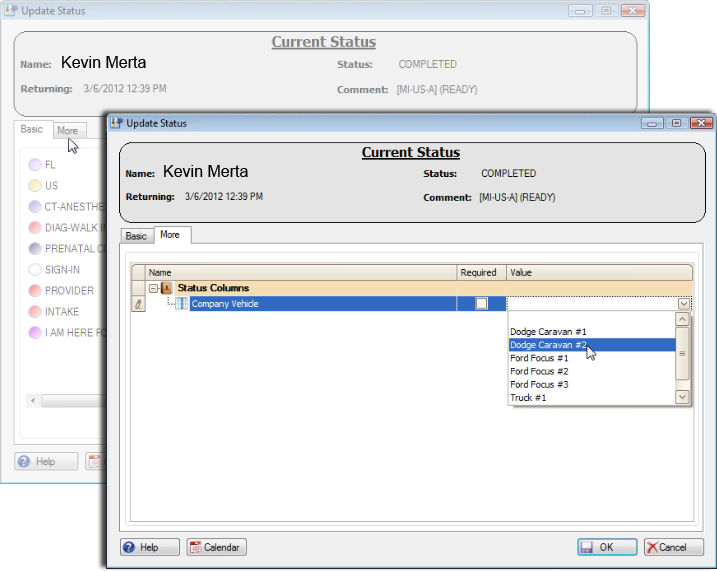Screen dimensions: 717x571
Task: Open the Company Vehicle value dropdown arrow
Action: [x=683, y=304]
